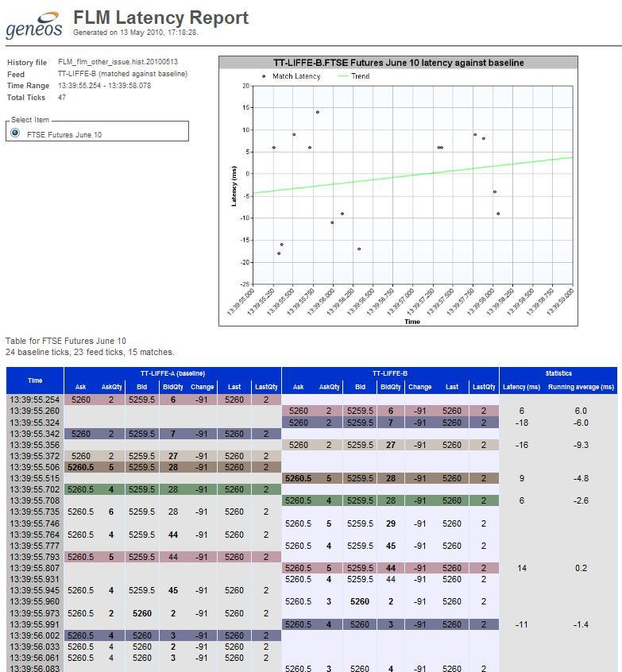Click the time cell 13:39:56.061

pos(35,658)
